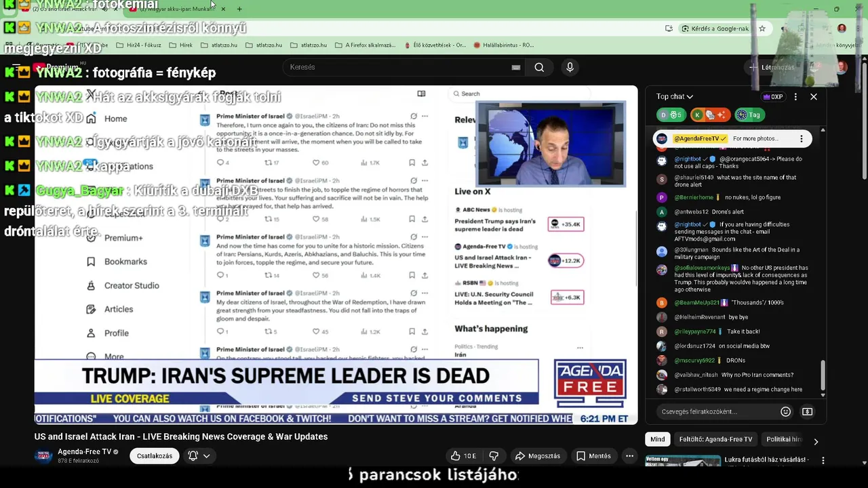Open pinned AgendaFreeTV message options menu
868x488 pixels.
801,138
